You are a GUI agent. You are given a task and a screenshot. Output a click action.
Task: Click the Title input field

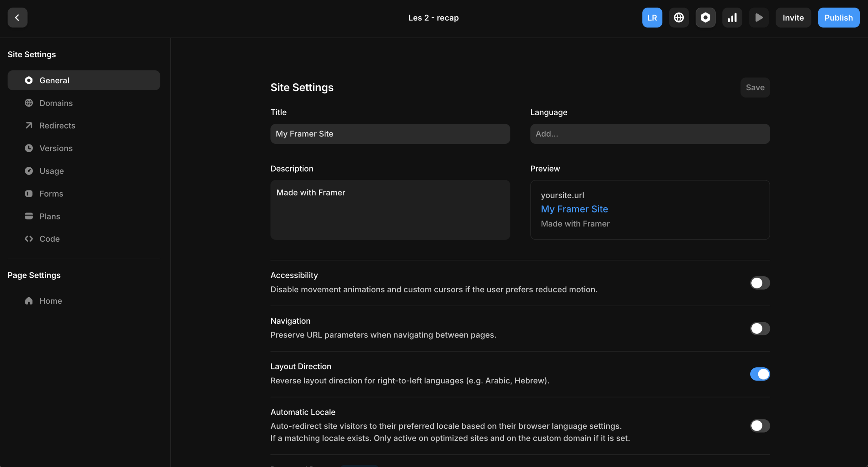(390, 134)
